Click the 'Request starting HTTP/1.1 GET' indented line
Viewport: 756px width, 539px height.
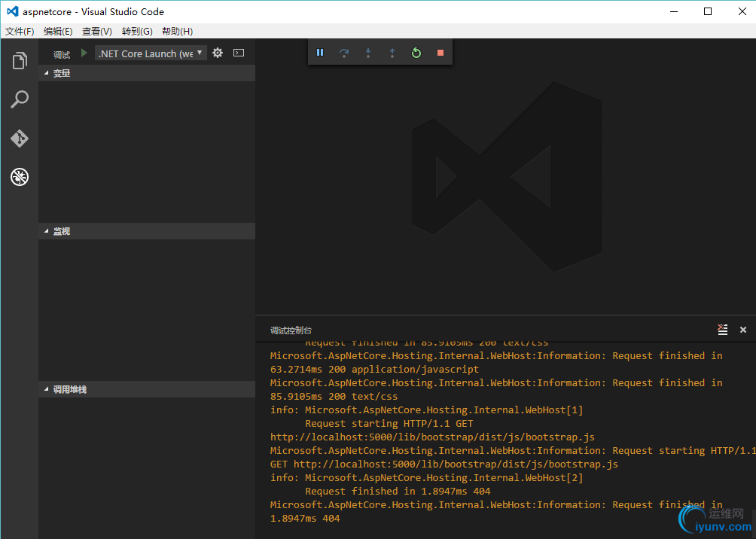pos(389,423)
